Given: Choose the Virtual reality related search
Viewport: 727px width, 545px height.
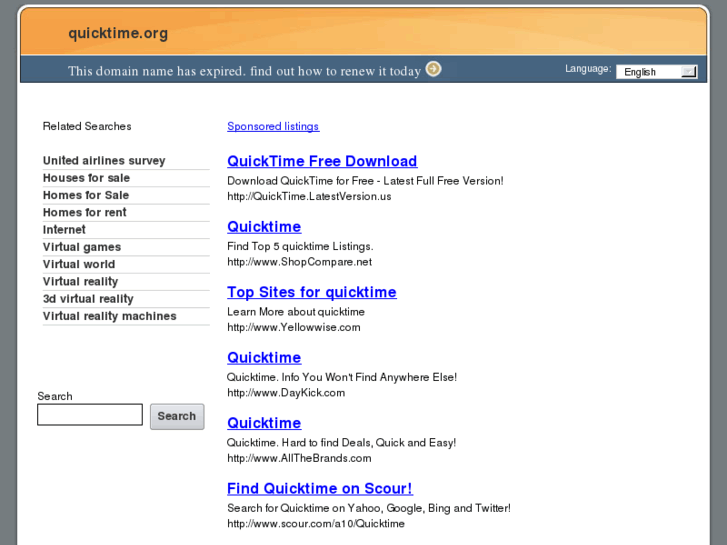Looking at the screenshot, I should point(80,281).
